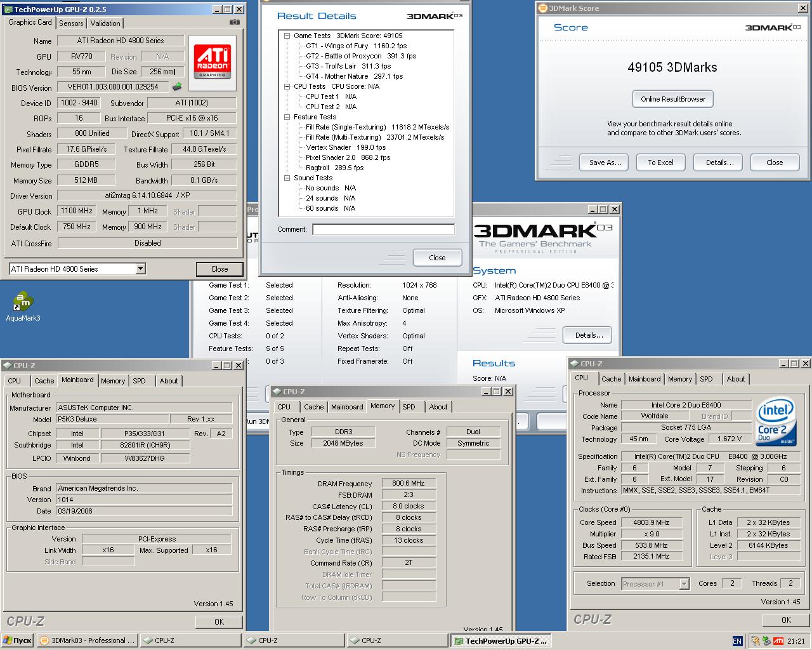Image resolution: width=812 pixels, height=650 pixels.
Task: Select Mainboard tab in right CPU-Z window
Action: (x=645, y=379)
